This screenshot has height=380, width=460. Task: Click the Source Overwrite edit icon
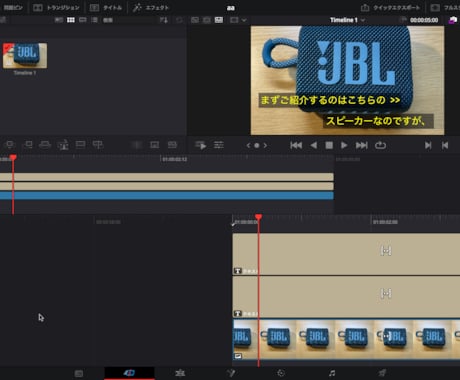(98, 145)
